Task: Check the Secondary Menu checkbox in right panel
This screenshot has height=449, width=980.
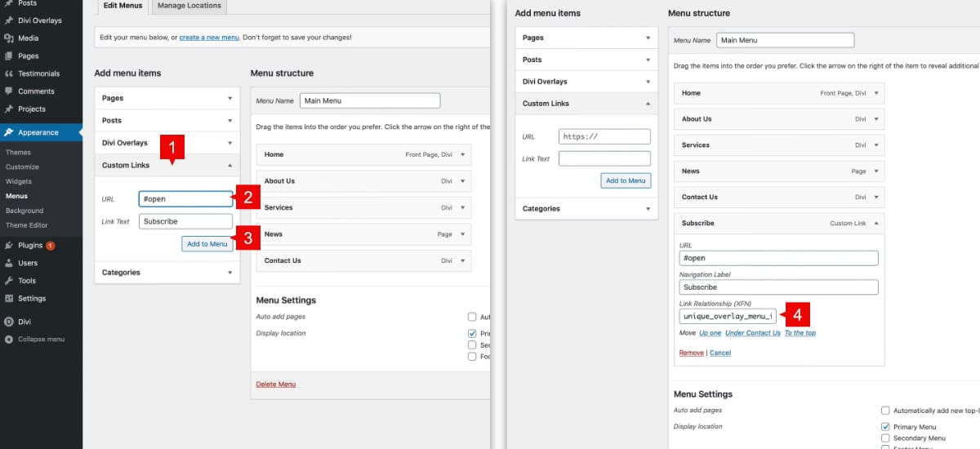Action: pyautogui.click(x=885, y=438)
